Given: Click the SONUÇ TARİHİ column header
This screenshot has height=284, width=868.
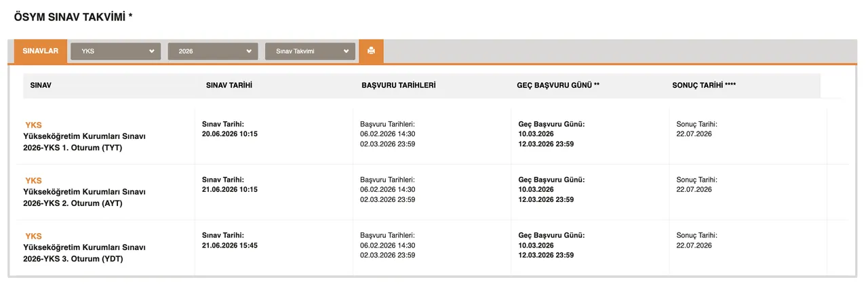Looking at the screenshot, I should pyautogui.click(x=704, y=85).
